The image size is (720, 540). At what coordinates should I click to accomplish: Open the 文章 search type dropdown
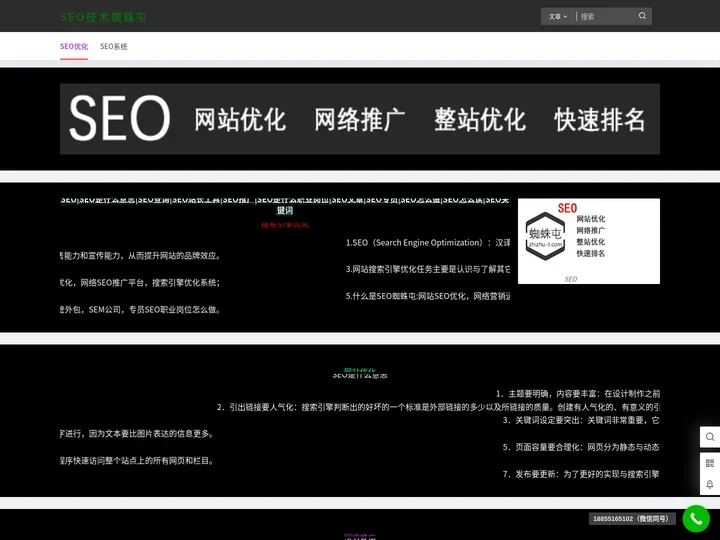[x=558, y=17]
